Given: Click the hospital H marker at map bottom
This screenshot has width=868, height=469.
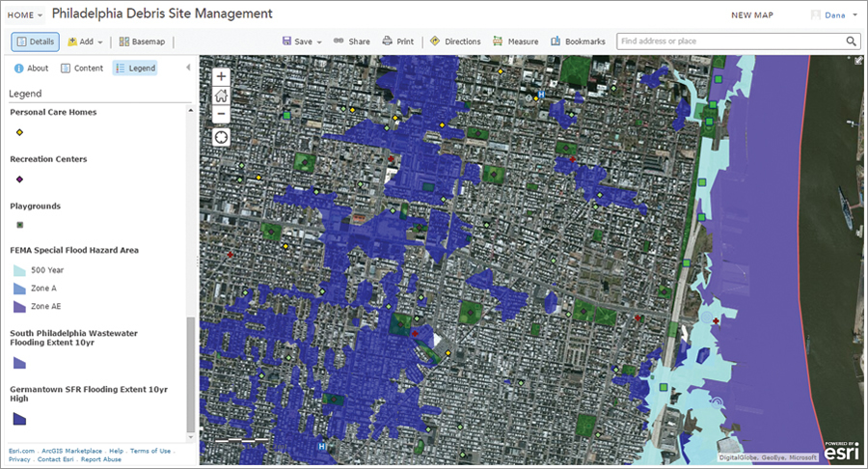Looking at the screenshot, I should [x=321, y=446].
